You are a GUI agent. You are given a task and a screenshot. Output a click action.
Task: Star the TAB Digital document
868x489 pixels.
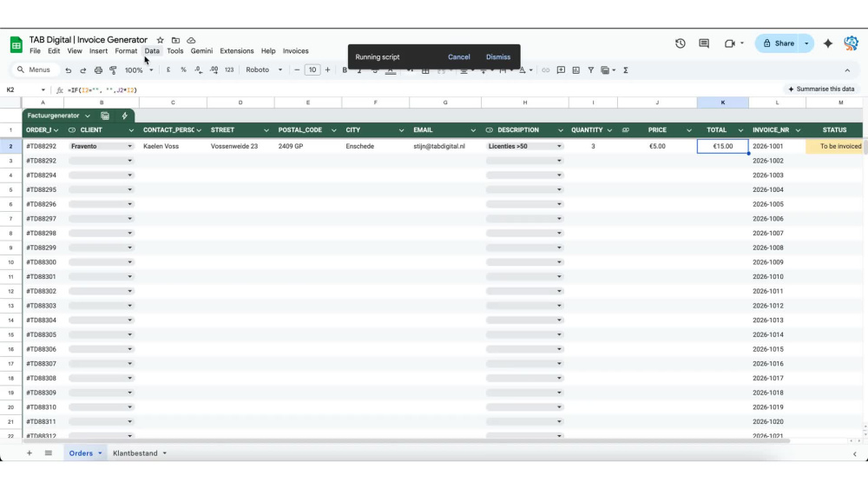(160, 40)
